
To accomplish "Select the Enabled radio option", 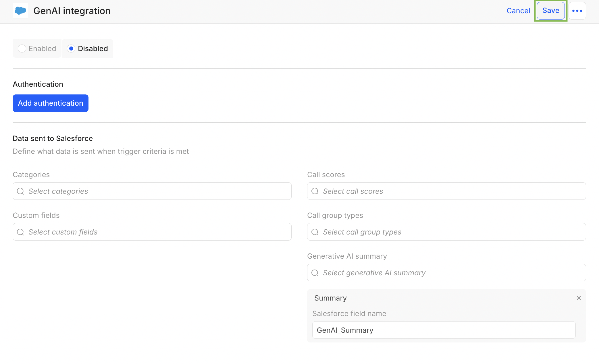I will [x=37, y=49].
